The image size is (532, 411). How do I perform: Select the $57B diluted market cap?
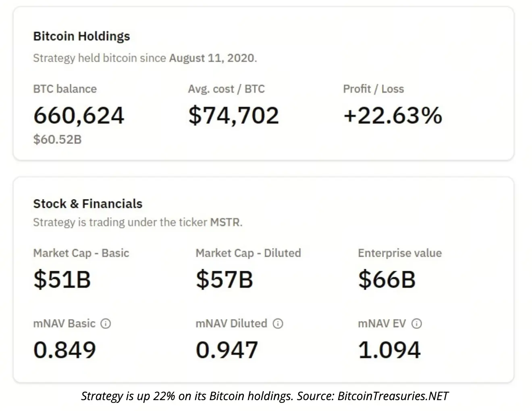pos(224,279)
